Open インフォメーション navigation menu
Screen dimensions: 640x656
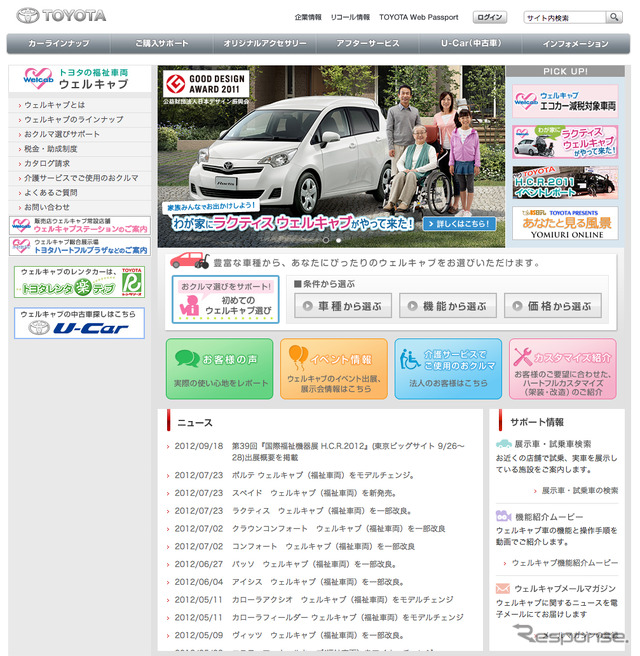tap(576, 43)
